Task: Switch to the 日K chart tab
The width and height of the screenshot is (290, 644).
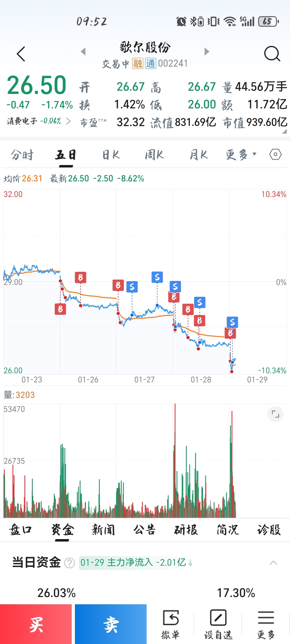Action: tap(111, 155)
